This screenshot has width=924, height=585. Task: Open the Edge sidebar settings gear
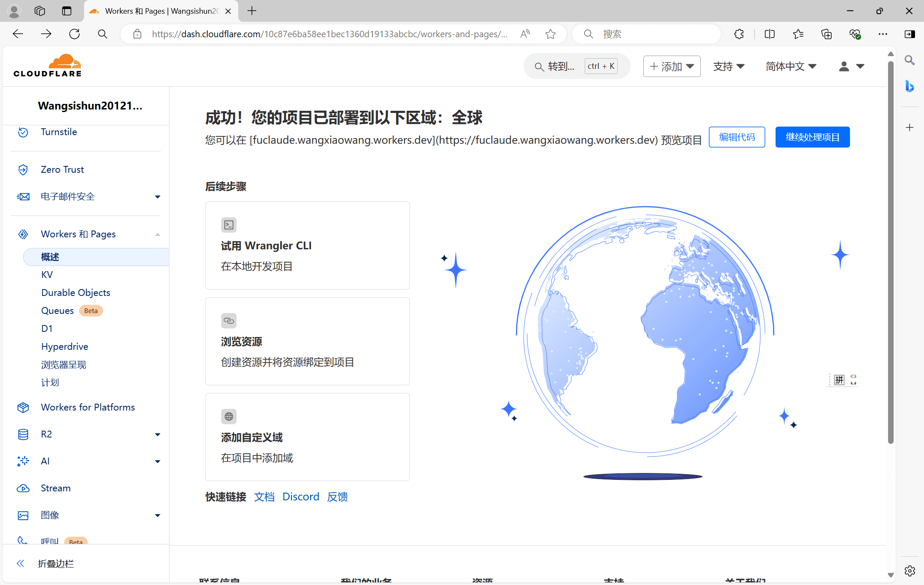pyautogui.click(x=910, y=570)
